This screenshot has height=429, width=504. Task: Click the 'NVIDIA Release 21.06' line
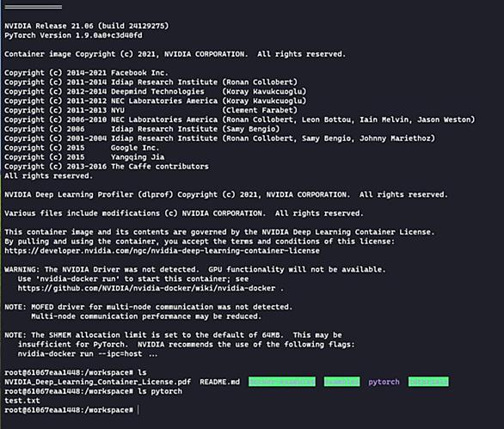pyautogui.click(x=87, y=26)
